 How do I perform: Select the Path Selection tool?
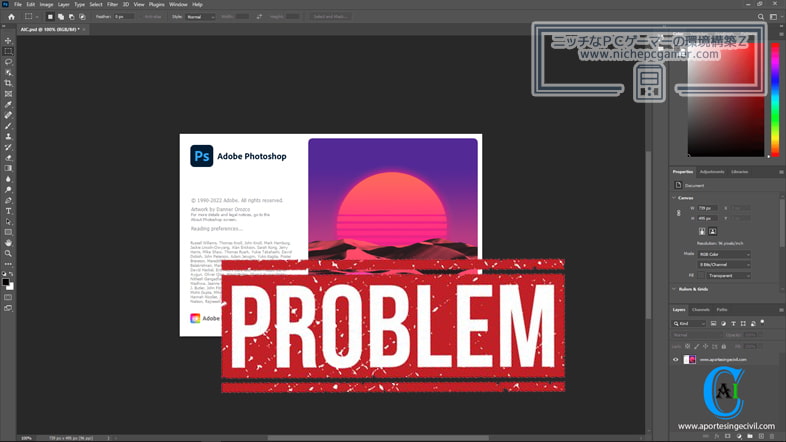8,222
